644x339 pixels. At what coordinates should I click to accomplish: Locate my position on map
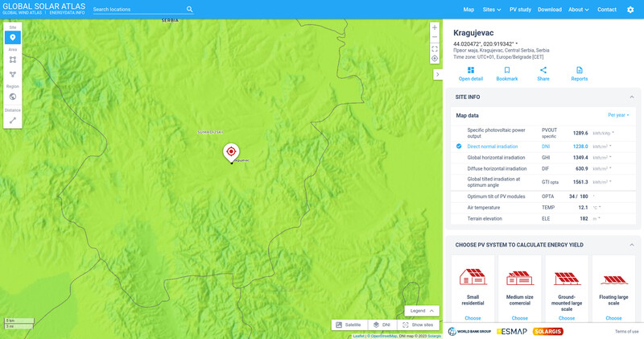pos(435,59)
